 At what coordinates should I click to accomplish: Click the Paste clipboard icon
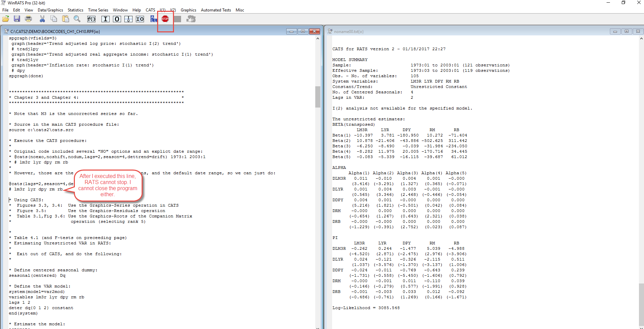pyautogui.click(x=65, y=19)
